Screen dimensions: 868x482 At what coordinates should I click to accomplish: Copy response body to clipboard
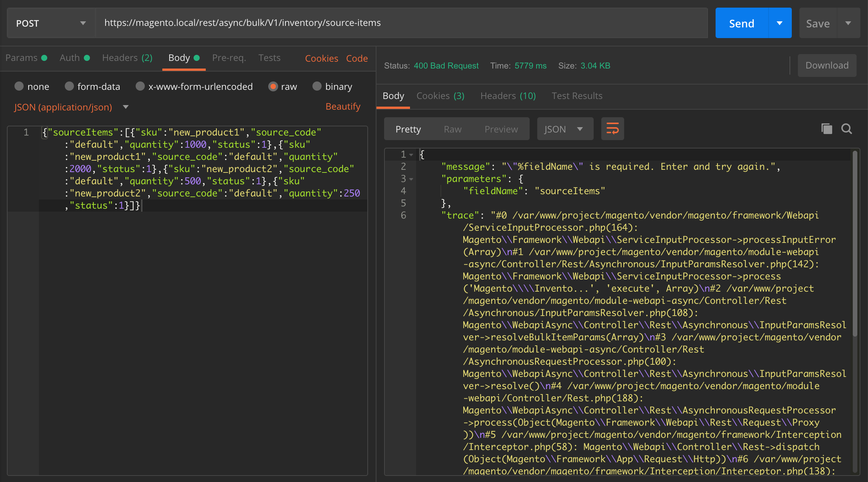tap(826, 129)
